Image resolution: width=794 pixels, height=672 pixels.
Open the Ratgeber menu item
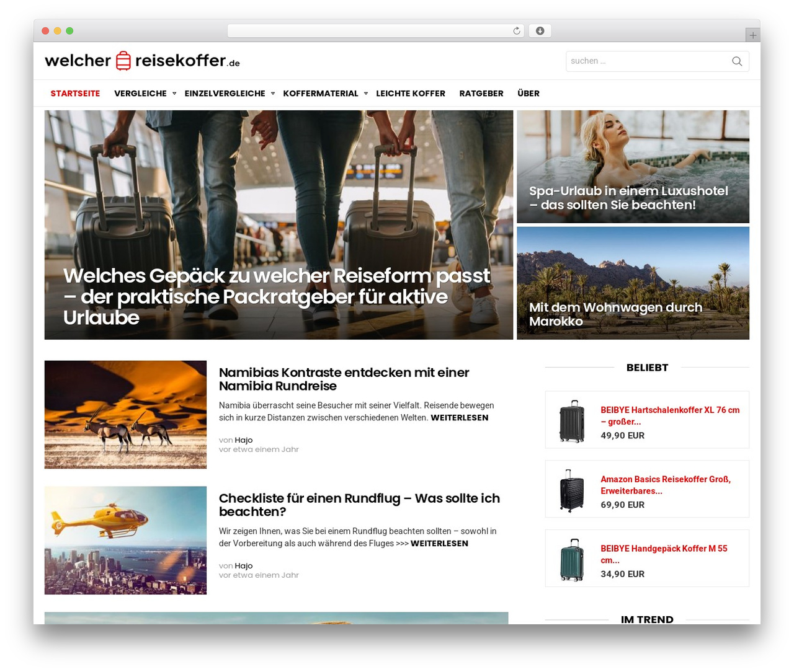click(481, 94)
